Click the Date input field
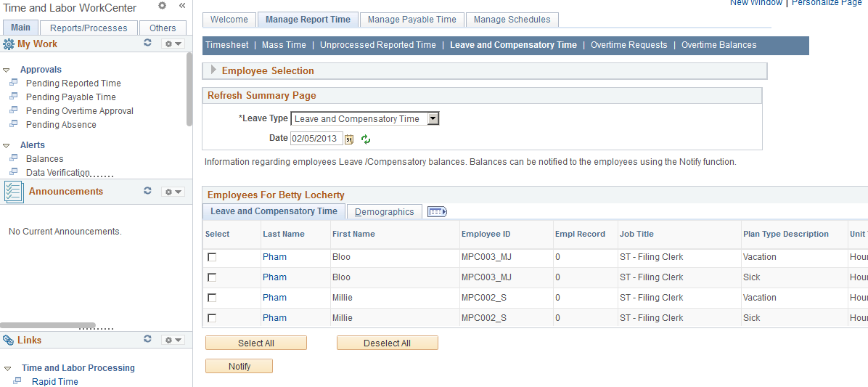The image size is (868, 387). point(316,139)
